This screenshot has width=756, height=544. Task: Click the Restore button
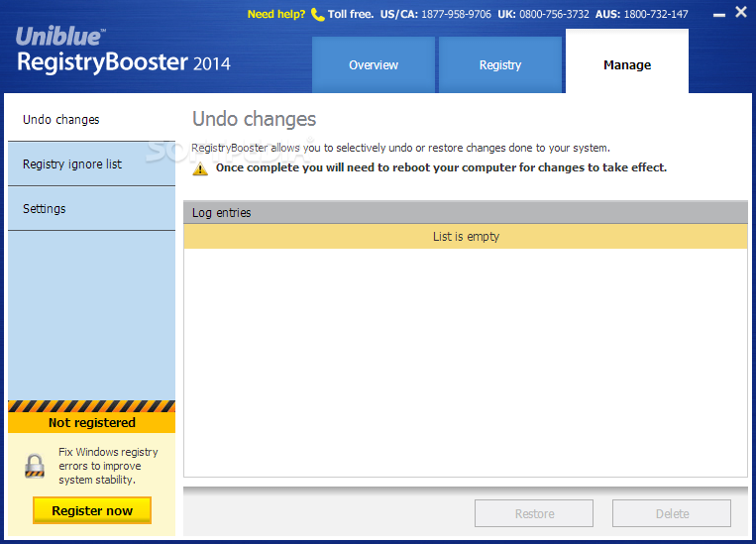534,513
